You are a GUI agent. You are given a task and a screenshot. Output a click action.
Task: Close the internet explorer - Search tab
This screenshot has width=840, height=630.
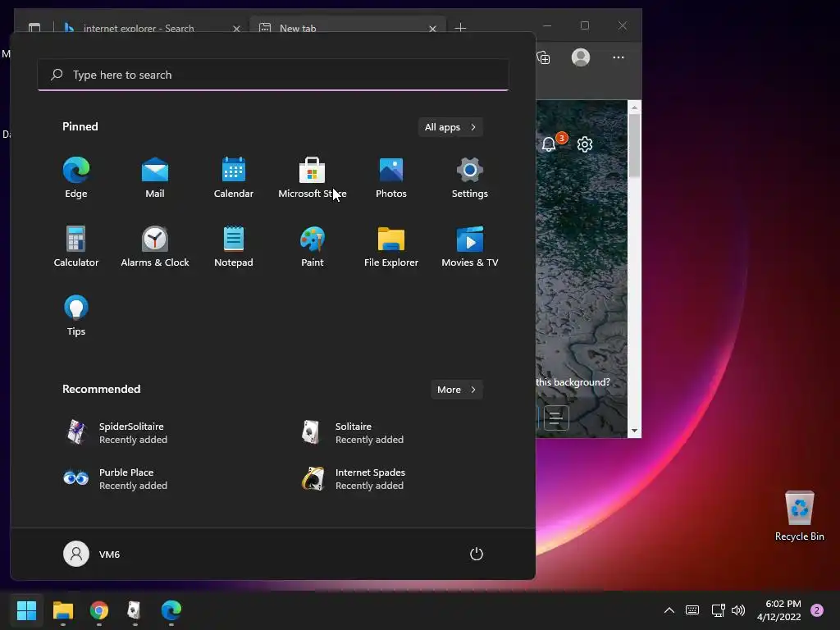236,29
